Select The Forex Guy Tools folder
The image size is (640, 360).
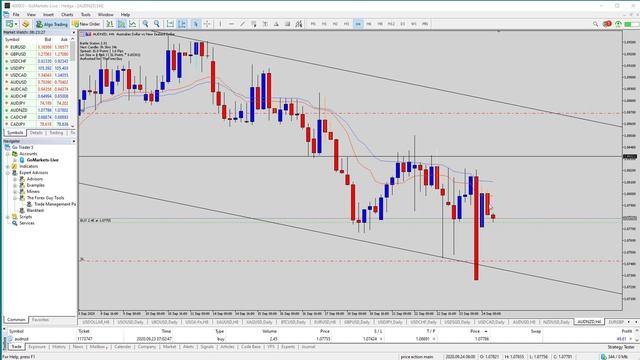coord(45,198)
